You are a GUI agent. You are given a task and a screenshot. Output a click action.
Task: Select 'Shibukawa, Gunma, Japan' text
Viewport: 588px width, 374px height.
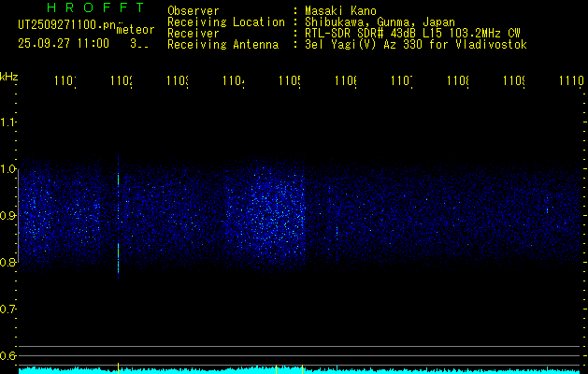tap(380, 22)
